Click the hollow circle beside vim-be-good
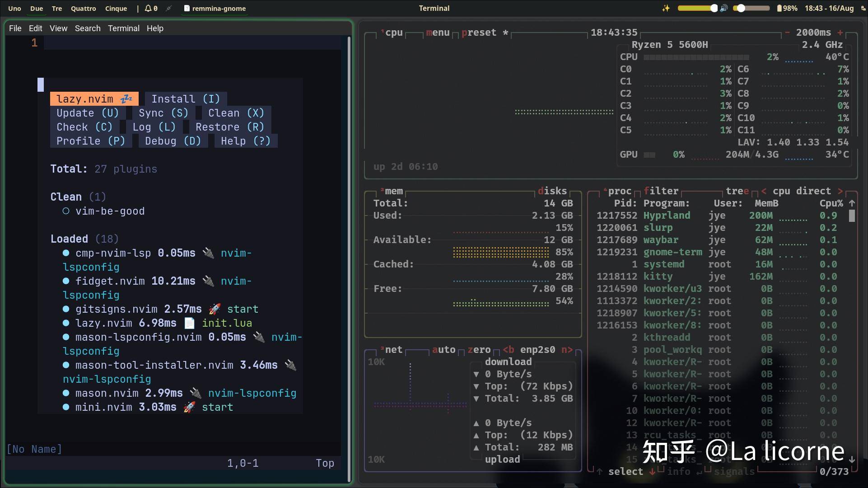The height and width of the screenshot is (488, 868). tap(66, 211)
